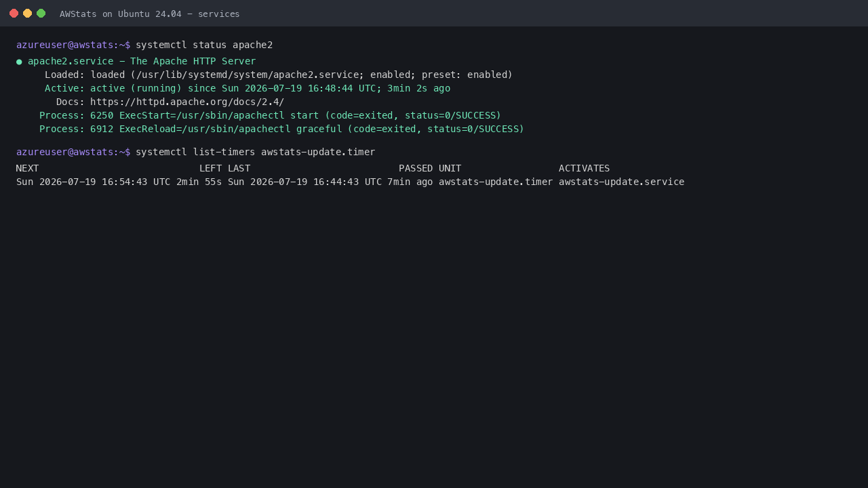
Task: Click the second azureuser@awstats prompt
Action: 73,152
